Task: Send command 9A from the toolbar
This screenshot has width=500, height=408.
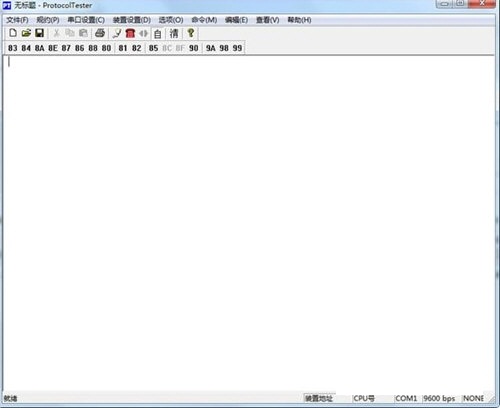Action: tap(210, 48)
